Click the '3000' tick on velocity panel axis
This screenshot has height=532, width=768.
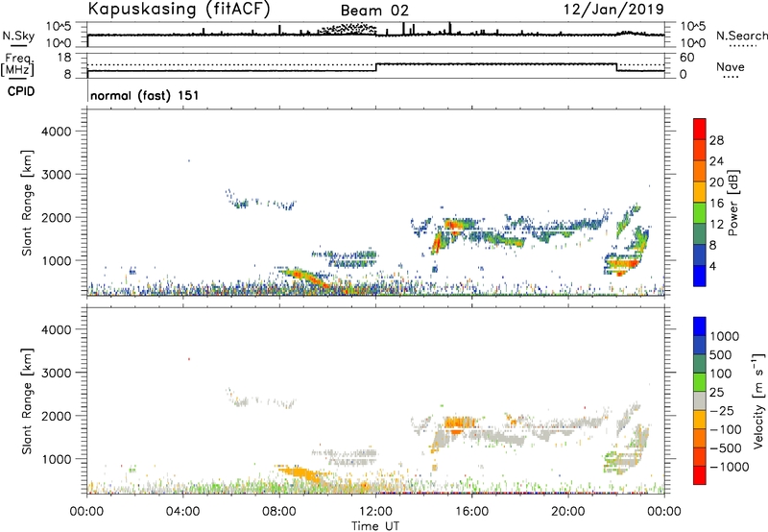coord(56,373)
